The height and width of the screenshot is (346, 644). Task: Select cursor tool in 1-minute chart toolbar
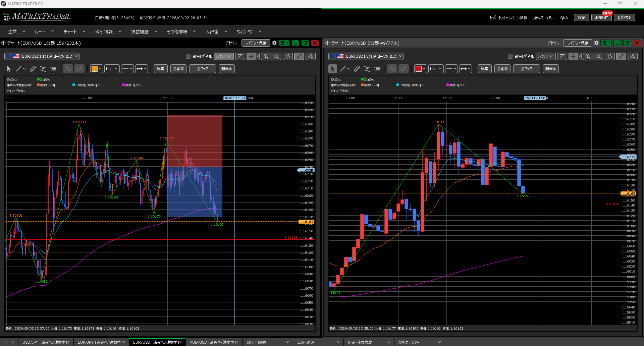point(9,69)
